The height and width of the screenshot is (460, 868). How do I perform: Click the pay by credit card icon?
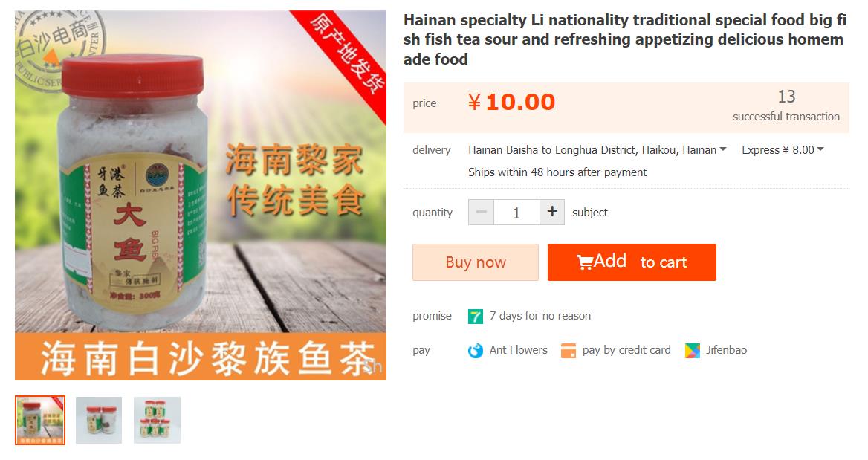click(x=568, y=351)
